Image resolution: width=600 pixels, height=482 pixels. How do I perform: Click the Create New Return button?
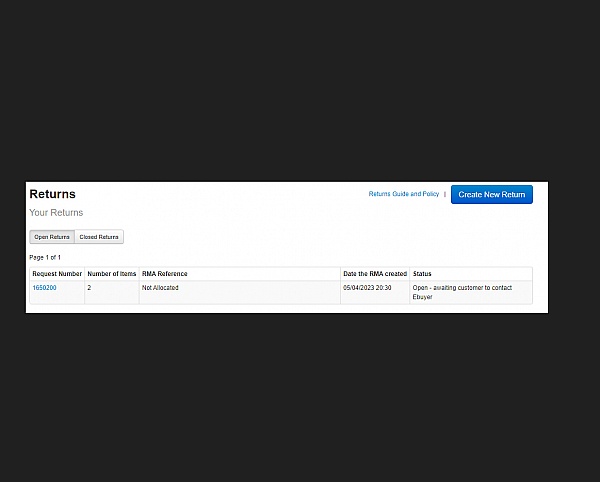pyautogui.click(x=492, y=194)
